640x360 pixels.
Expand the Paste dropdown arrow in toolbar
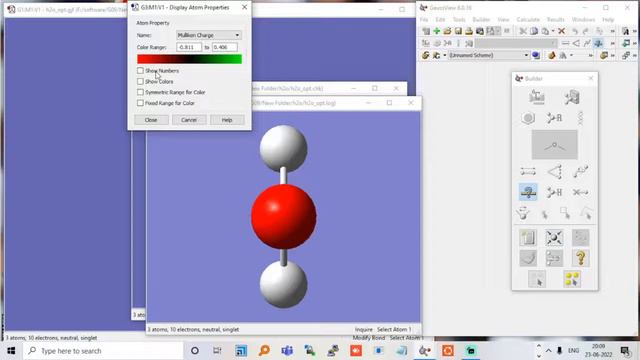point(553,31)
